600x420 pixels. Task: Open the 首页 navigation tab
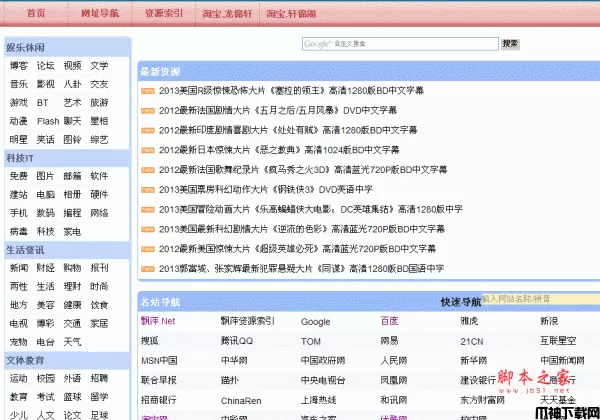click(36, 13)
